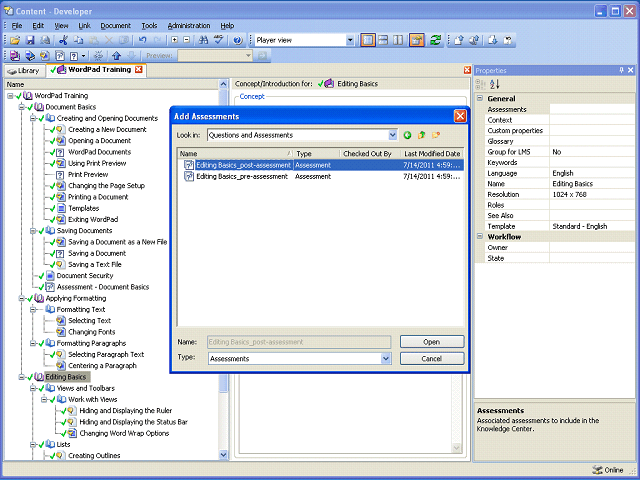Click the outline scrollbar down arrow
The height and width of the screenshot is (480, 640).
[x=223, y=455]
